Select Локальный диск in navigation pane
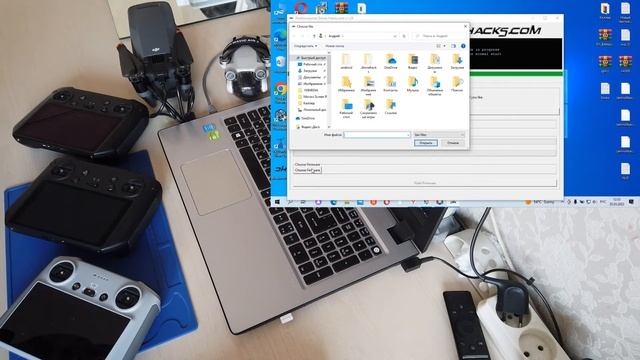The width and height of the screenshot is (640, 360). coord(312,110)
